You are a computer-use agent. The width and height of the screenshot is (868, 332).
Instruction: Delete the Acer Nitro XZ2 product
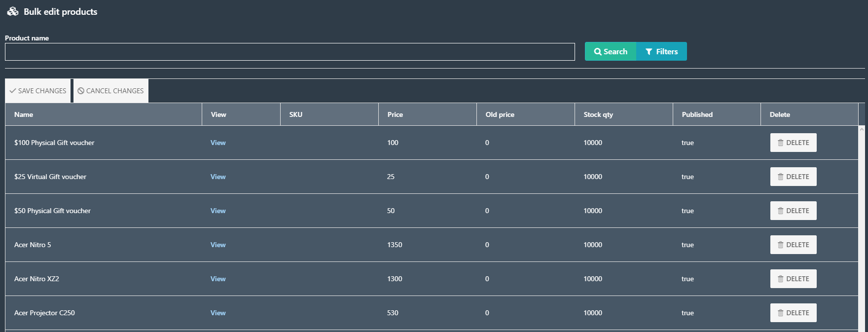(793, 279)
